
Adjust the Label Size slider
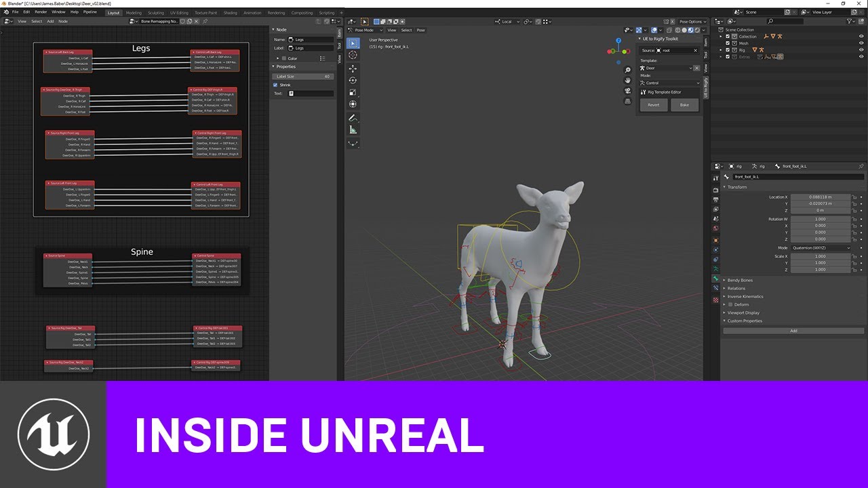pyautogui.click(x=303, y=77)
